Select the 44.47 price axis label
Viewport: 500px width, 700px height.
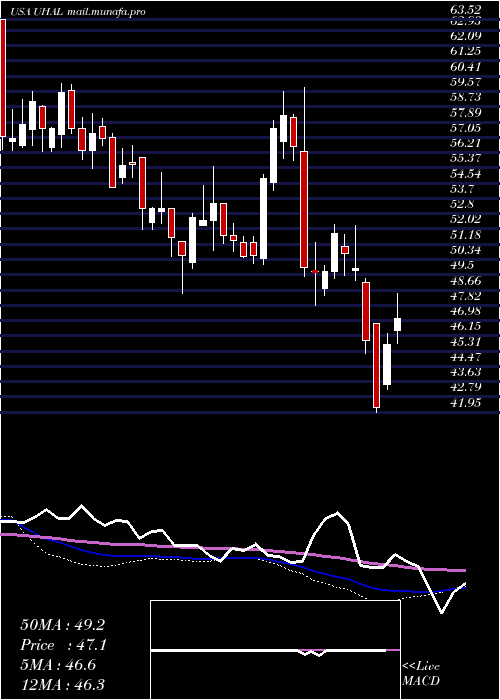click(x=466, y=357)
